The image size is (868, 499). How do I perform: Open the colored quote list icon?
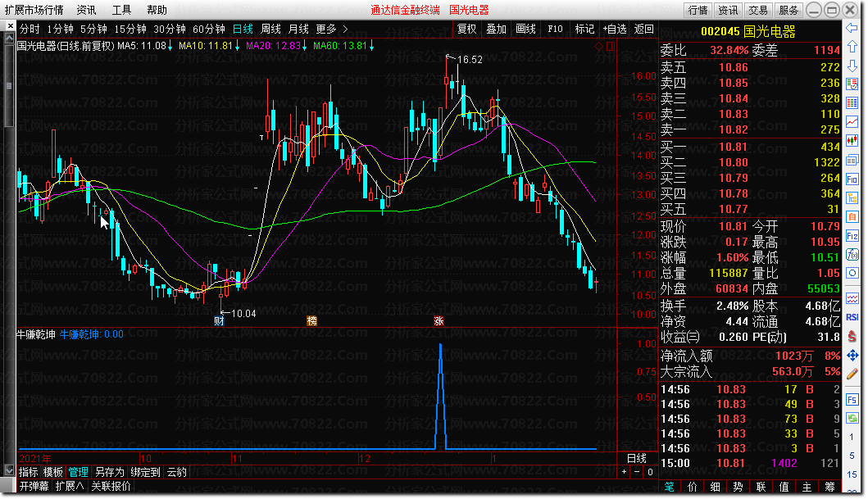pyautogui.click(x=852, y=84)
